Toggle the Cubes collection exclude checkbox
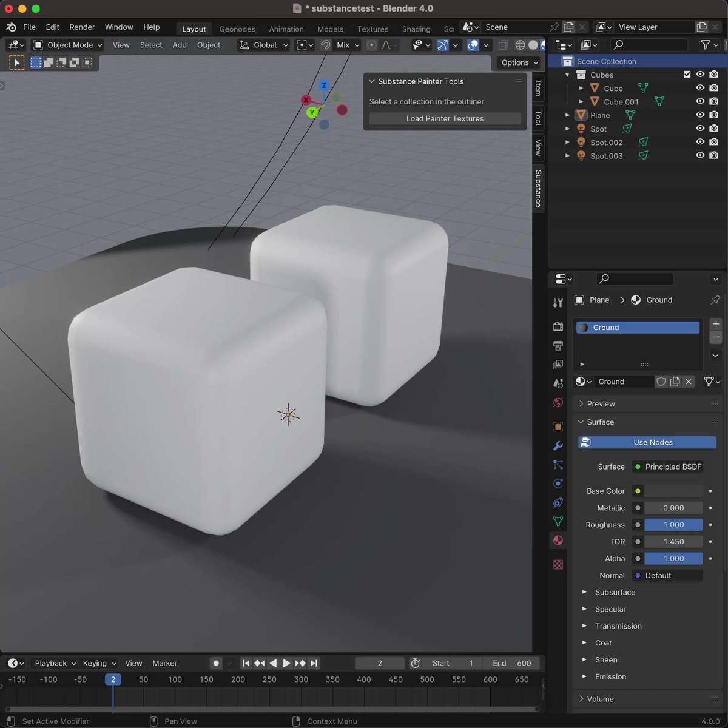728x728 pixels. [687, 75]
